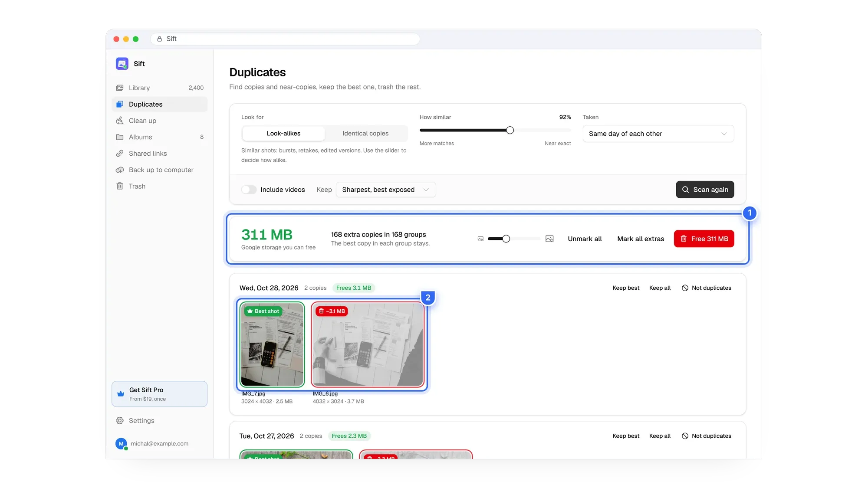This screenshot has height=488, width=868.
Task: Click Keep best for Oct 27 group
Action: click(626, 436)
